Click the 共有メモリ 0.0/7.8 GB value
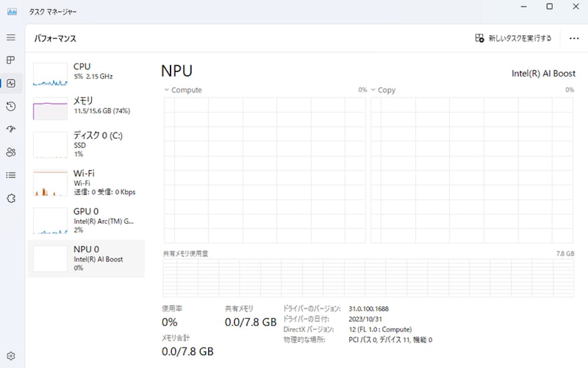The image size is (588, 368). coord(250,322)
